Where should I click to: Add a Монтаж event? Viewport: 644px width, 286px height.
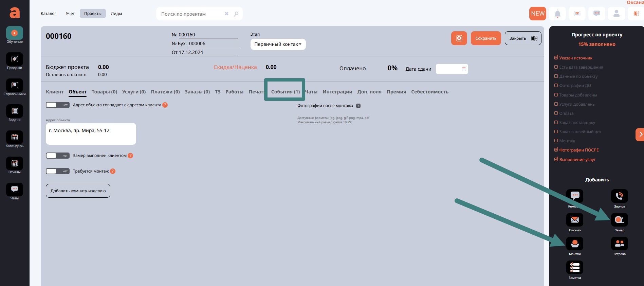[574, 244]
